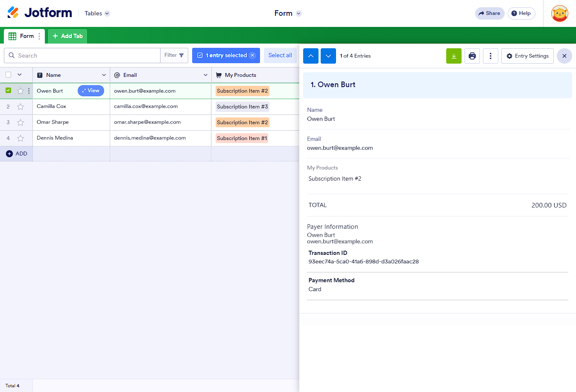
Task: Click Add Tab
Action: tap(67, 36)
